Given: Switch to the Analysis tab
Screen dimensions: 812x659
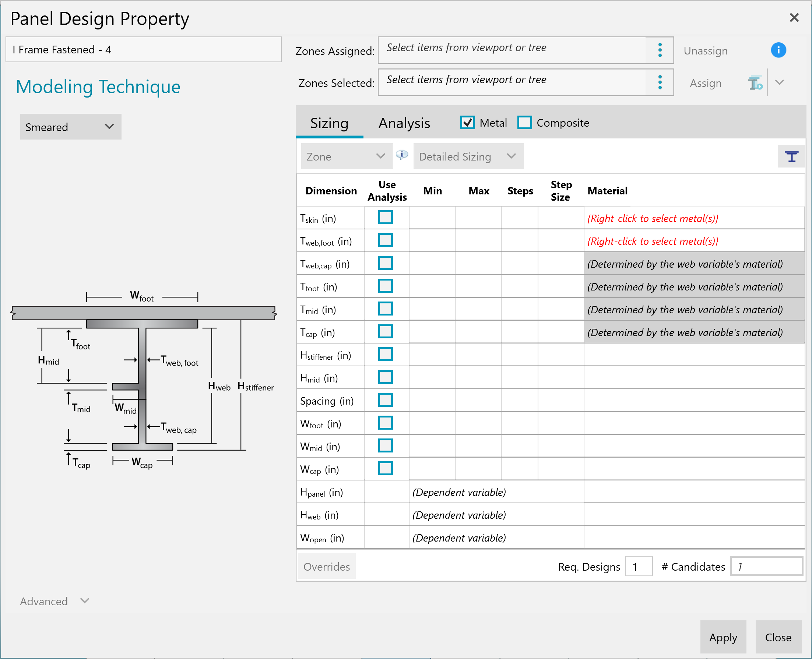Looking at the screenshot, I should coord(404,123).
